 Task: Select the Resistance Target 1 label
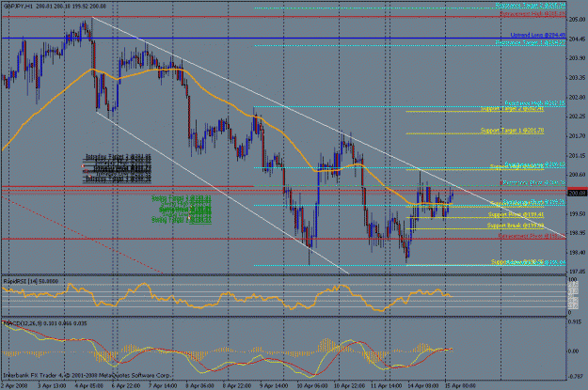[x=531, y=42]
